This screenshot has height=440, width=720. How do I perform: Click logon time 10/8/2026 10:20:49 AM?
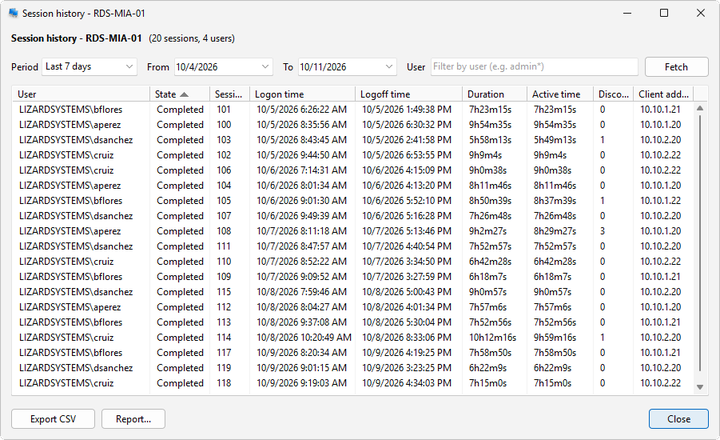point(304,338)
